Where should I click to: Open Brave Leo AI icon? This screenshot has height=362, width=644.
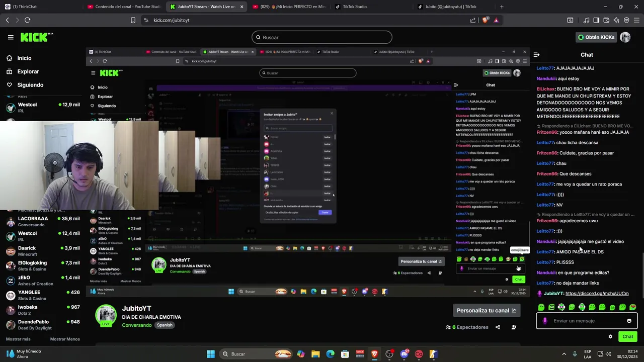616,20
